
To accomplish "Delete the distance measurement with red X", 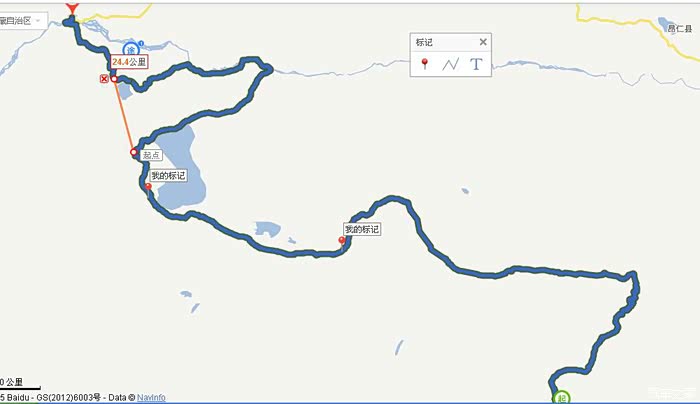I will coord(104,79).
